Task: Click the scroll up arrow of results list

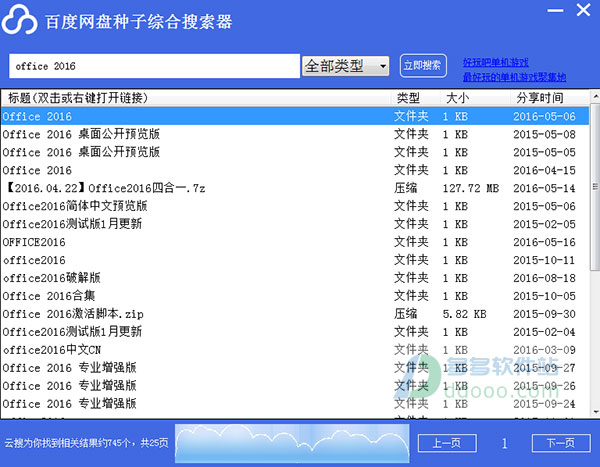Action: point(595,96)
